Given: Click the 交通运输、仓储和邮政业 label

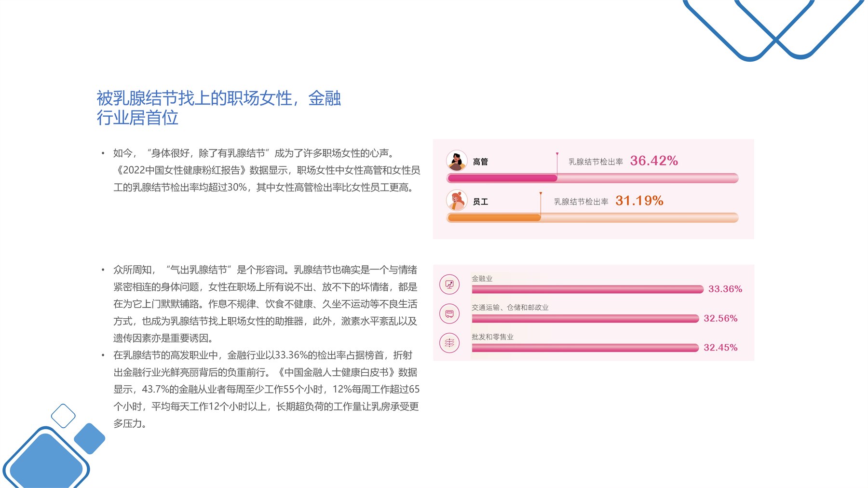Looking at the screenshot, I should (x=510, y=307).
